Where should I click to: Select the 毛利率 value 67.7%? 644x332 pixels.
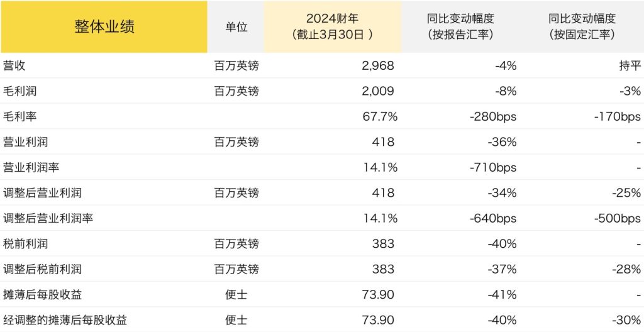(x=380, y=116)
